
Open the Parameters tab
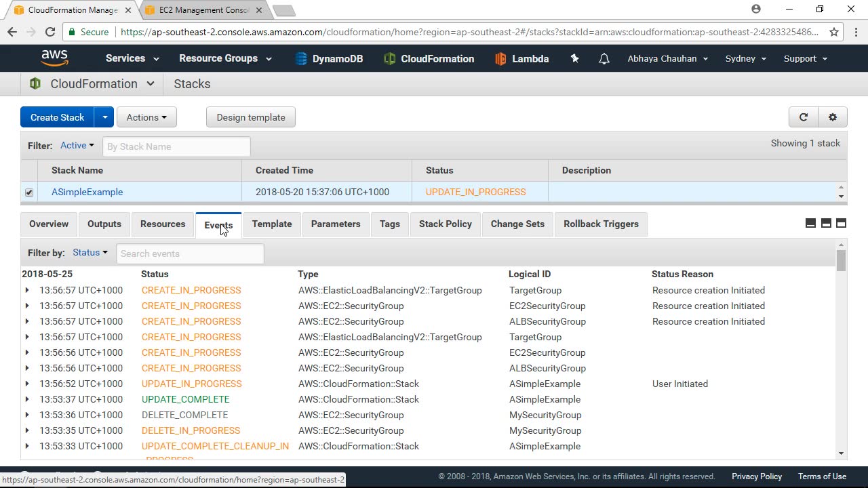coord(336,224)
